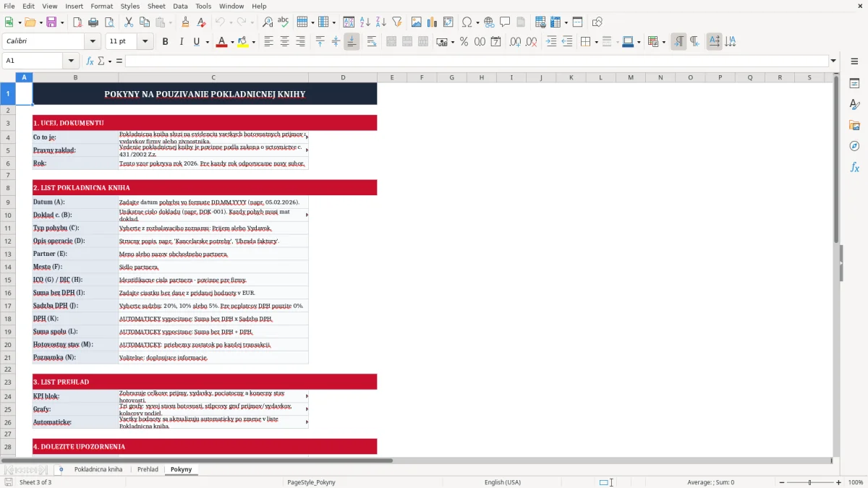Screen dimensions: 868x488
Task: Insert Image icon in toolbar
Action: pyautogui.click(x=417, y=22)
